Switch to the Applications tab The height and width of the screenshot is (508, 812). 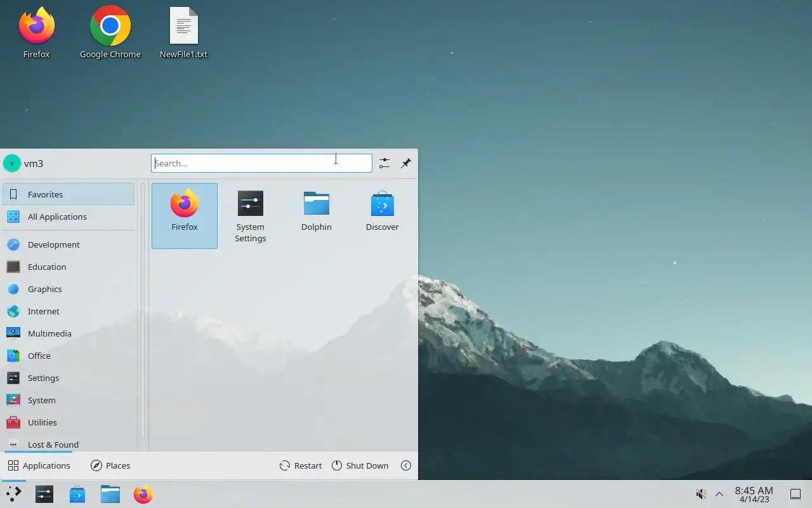39,465
